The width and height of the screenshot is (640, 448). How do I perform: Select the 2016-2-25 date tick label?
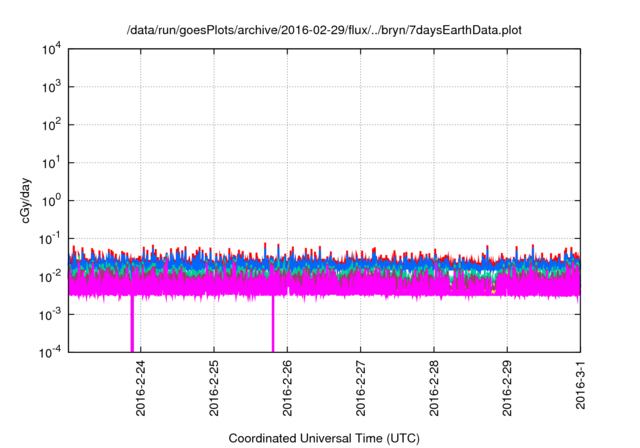click(x=214, y=388)
